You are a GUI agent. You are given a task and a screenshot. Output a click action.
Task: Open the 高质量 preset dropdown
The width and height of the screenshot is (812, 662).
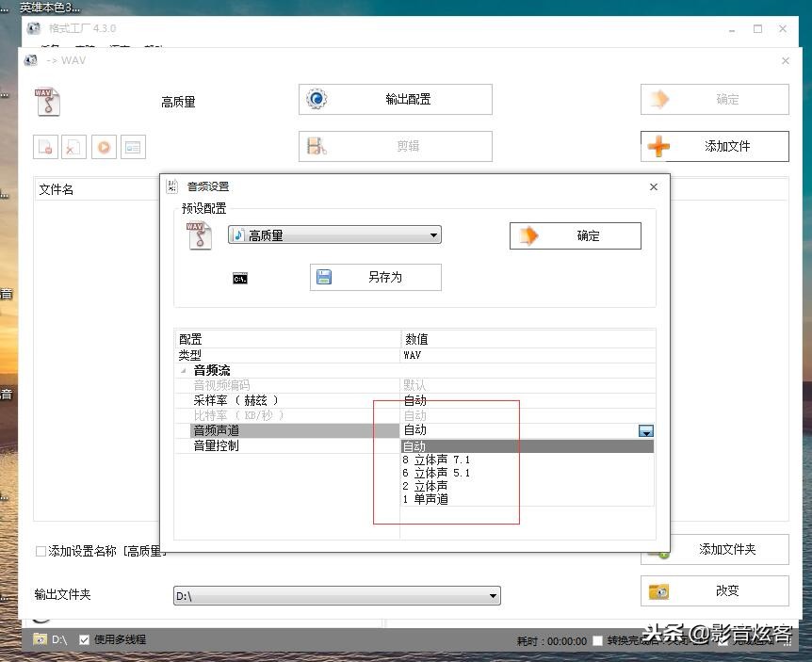(433, 234)
